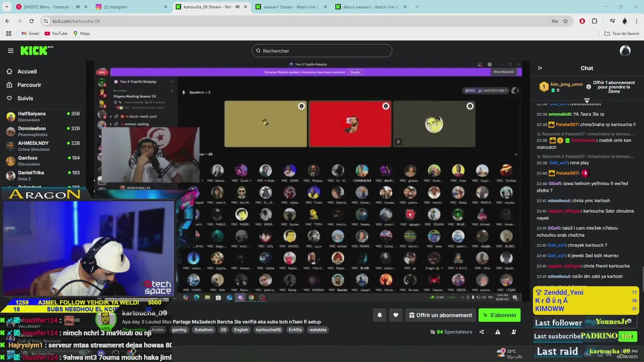
Task: Open the password manager key icon
Action: (554, 21)
